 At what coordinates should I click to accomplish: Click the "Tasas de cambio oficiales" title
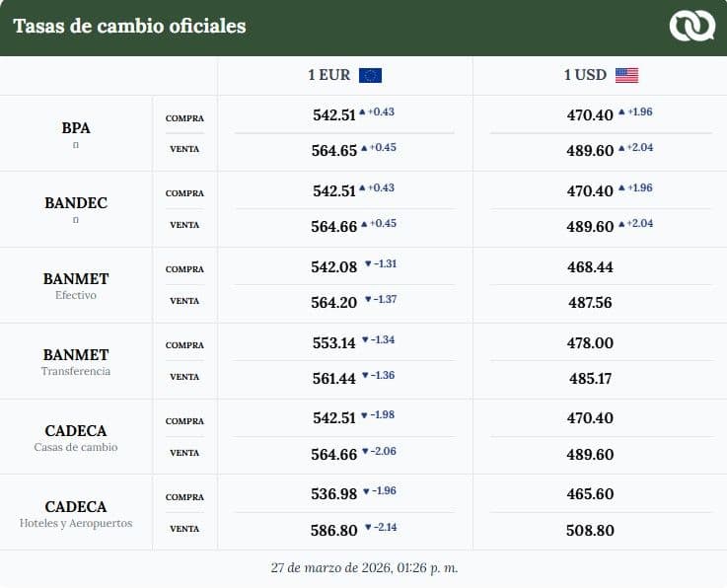click(x=129, y=27)
